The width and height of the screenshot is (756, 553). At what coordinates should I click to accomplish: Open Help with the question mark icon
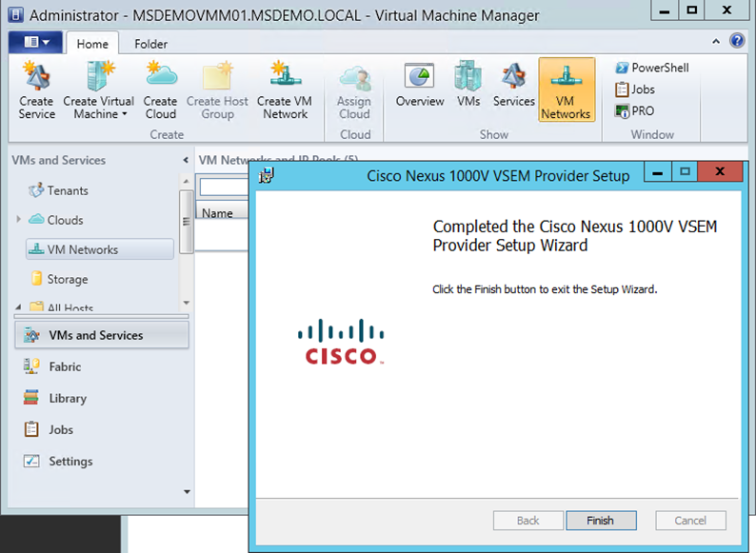coord(737,41)
